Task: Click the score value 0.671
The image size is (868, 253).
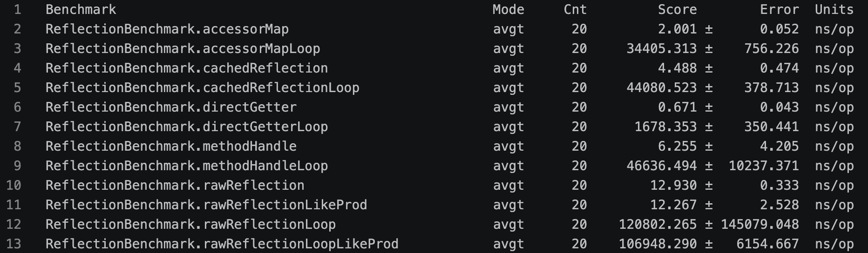Action: (677, 107)
